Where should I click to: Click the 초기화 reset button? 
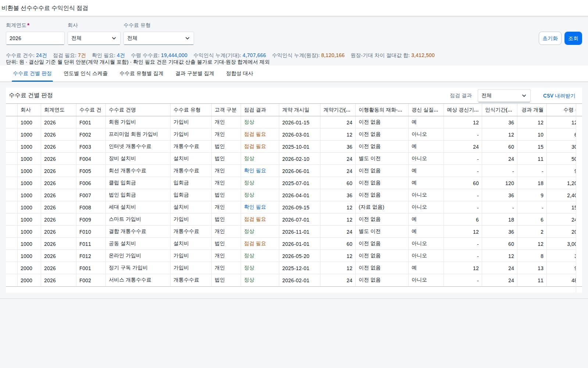[x=550, y=38]
